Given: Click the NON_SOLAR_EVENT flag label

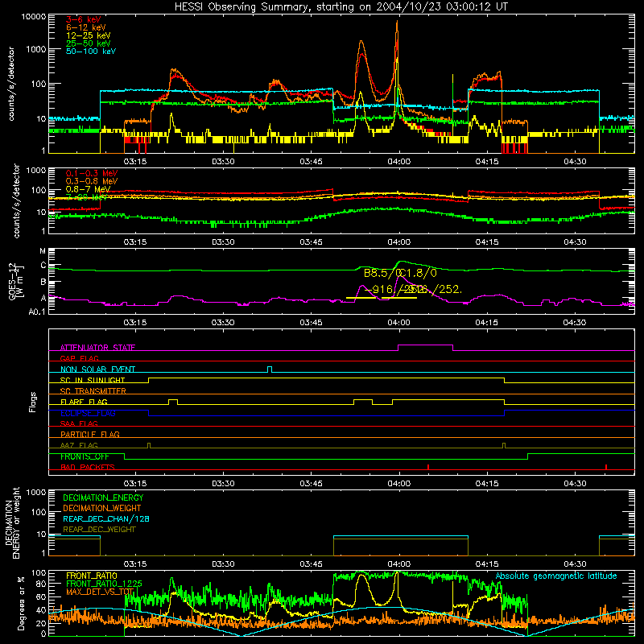Looking at the screenshot, I should pyautogui.click(x=97, y=369).
